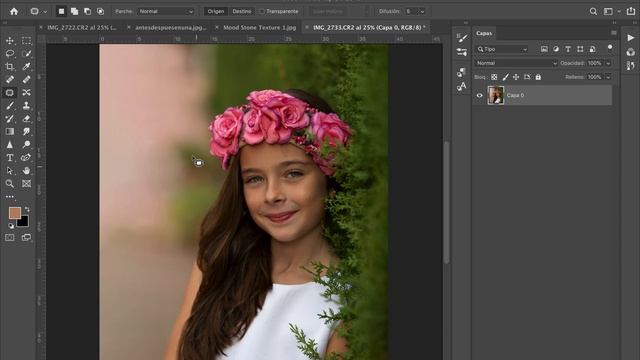Toggle filter for type layers
This screenshot has width=640, height=360.
coord(568,49)
